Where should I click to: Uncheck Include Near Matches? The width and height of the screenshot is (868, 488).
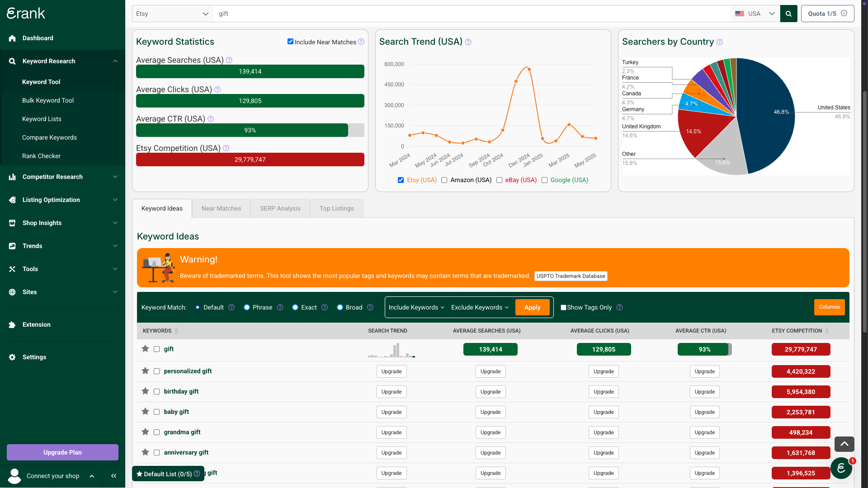[x=291, y=41]
